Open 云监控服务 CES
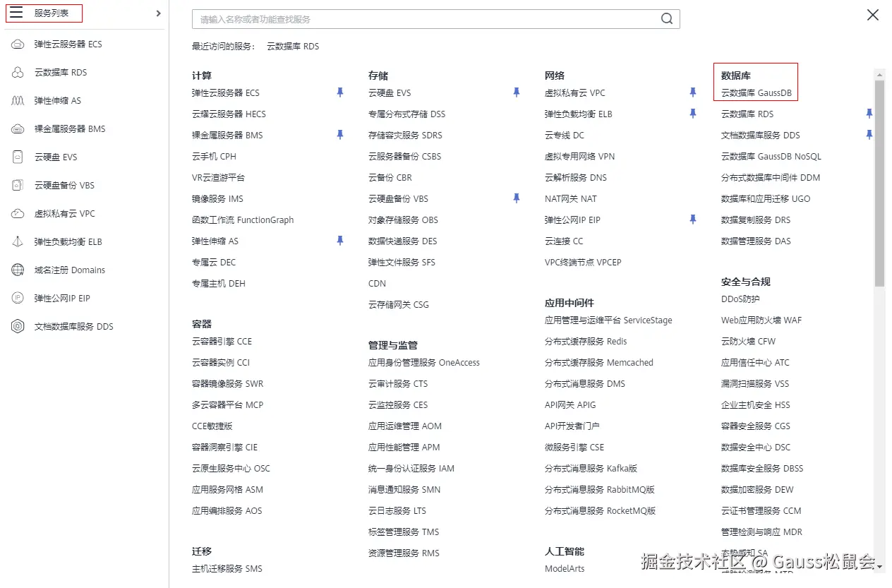Image resolution: width=892 pixels, height=588 pixels. [398, 405]
